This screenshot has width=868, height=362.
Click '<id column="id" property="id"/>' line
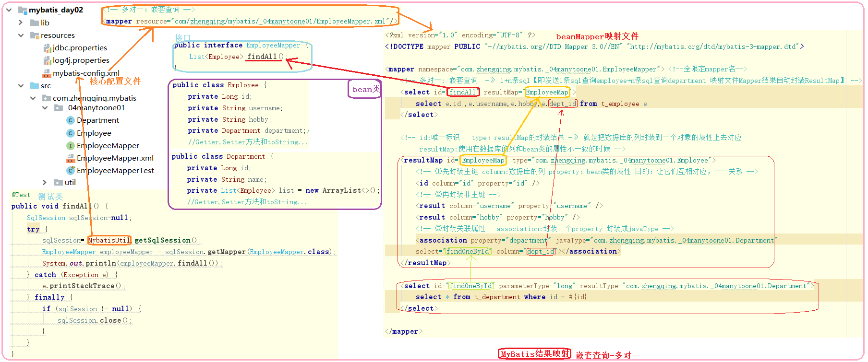478,183
